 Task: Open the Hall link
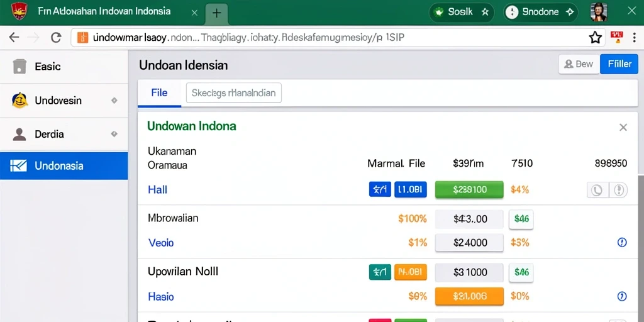pos(157,190)
